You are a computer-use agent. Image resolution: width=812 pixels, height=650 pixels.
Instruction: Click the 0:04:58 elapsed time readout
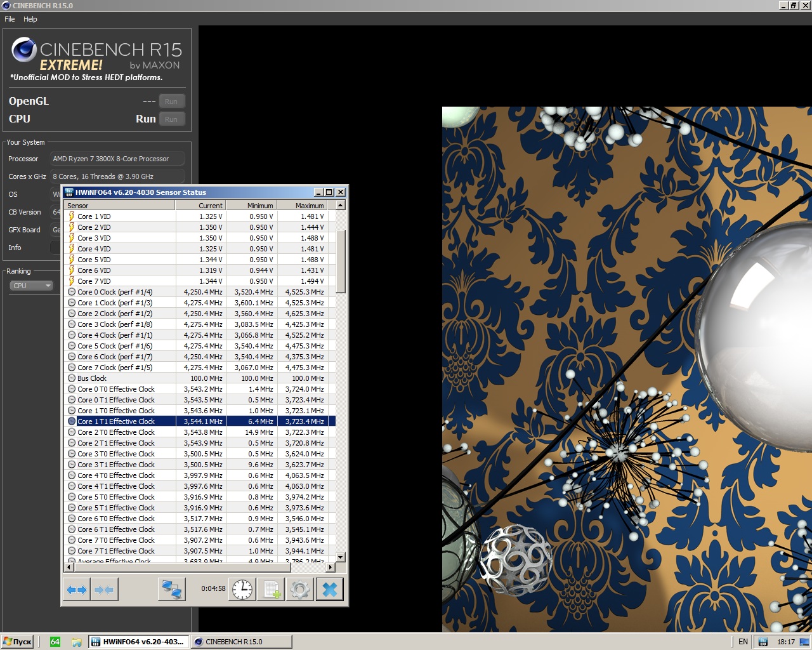(x=213, y=589)
